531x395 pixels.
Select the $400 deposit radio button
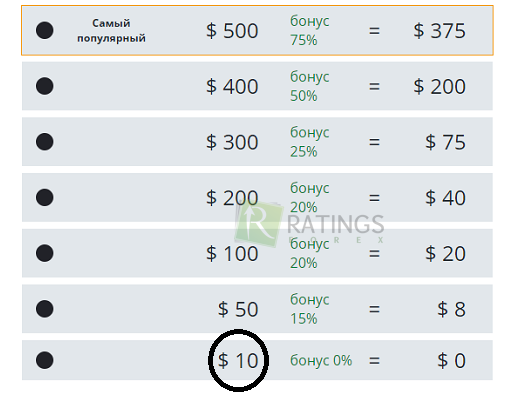click(x=45, y=86)
